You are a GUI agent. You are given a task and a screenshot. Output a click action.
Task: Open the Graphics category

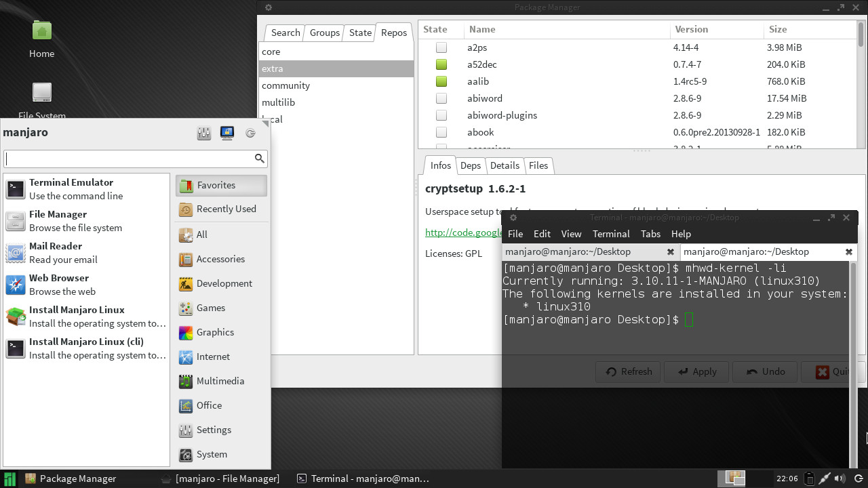pyautogui.click(x=221, y=332)
